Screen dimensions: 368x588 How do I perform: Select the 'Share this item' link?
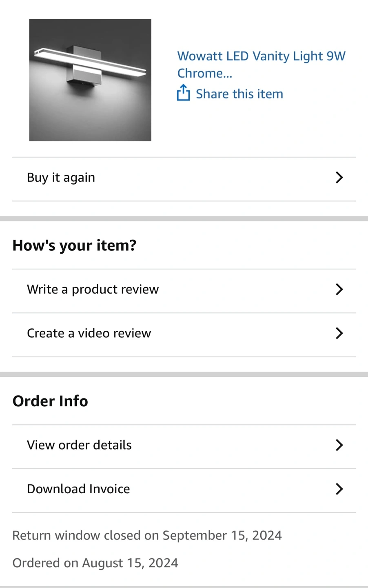click(239, 94)
